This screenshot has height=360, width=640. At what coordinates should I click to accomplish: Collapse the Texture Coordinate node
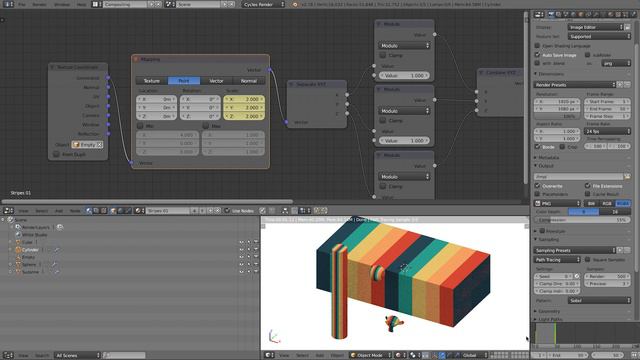pos(52,67)
